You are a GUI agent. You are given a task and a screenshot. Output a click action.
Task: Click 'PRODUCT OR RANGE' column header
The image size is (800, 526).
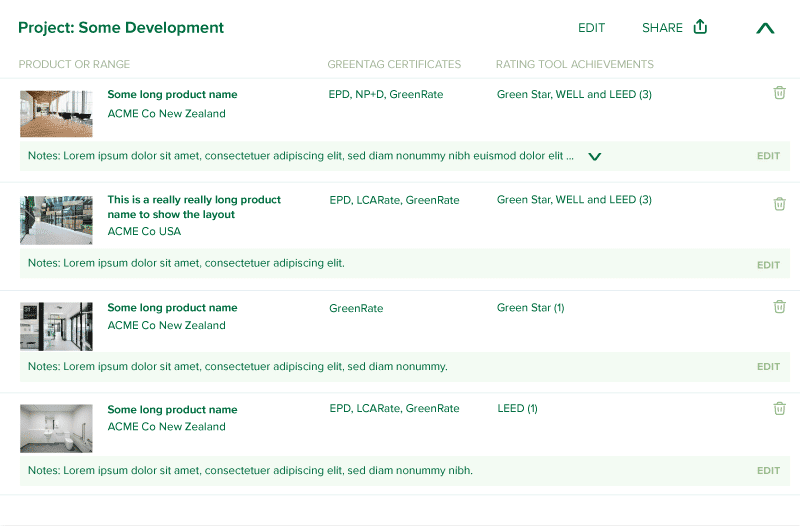[74, 64]
